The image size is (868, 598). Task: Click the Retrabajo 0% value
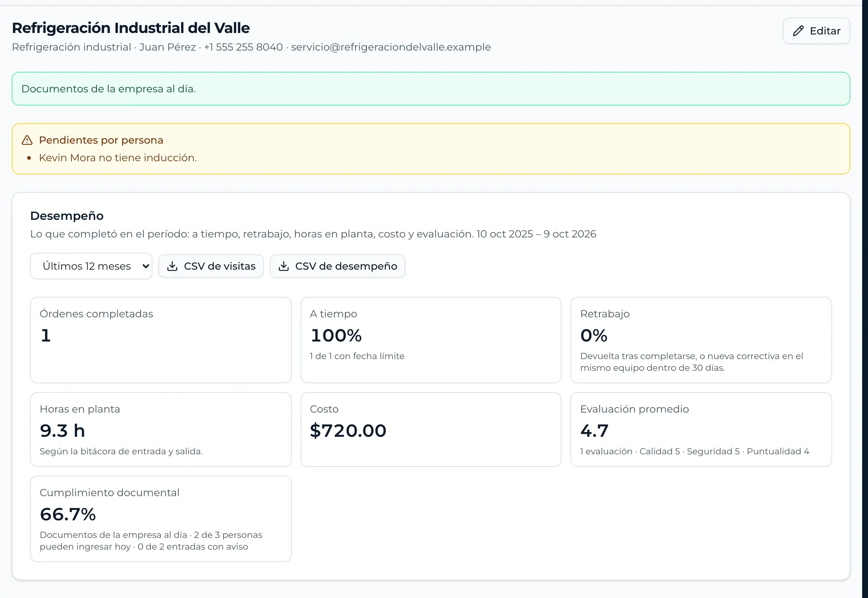(594, 335)
